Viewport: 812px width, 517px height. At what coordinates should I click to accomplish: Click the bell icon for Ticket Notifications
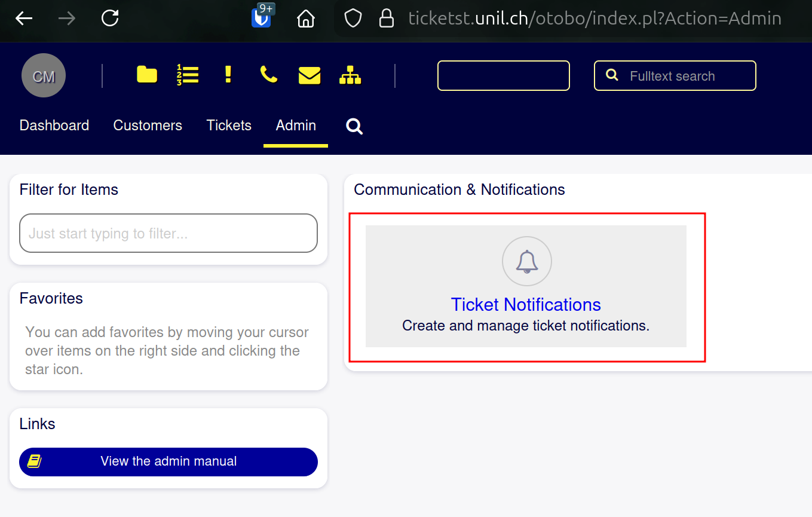(x=526, y=261)
